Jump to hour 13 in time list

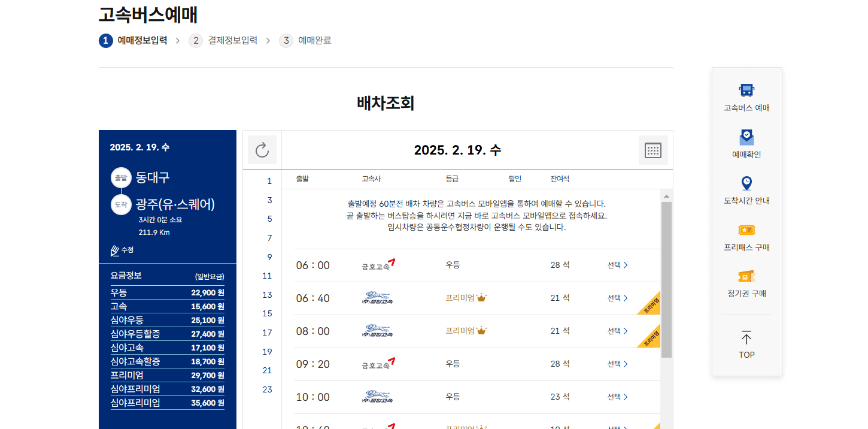tap(268, 295)
